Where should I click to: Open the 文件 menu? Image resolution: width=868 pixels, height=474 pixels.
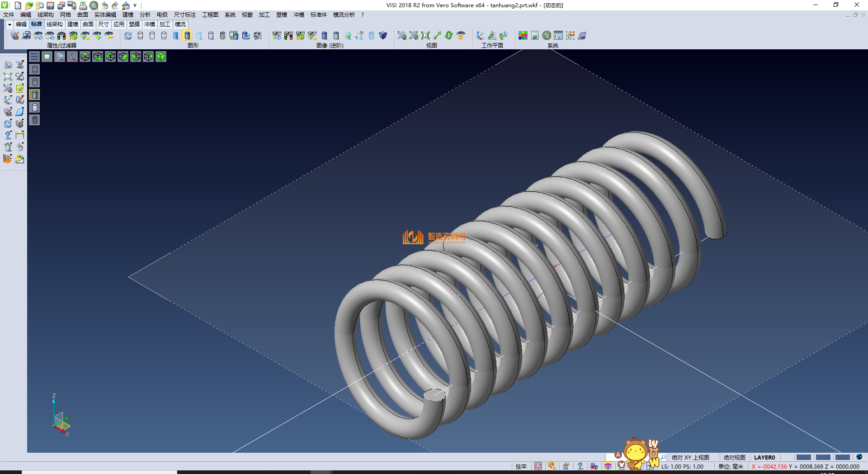[x=9, y=15]
